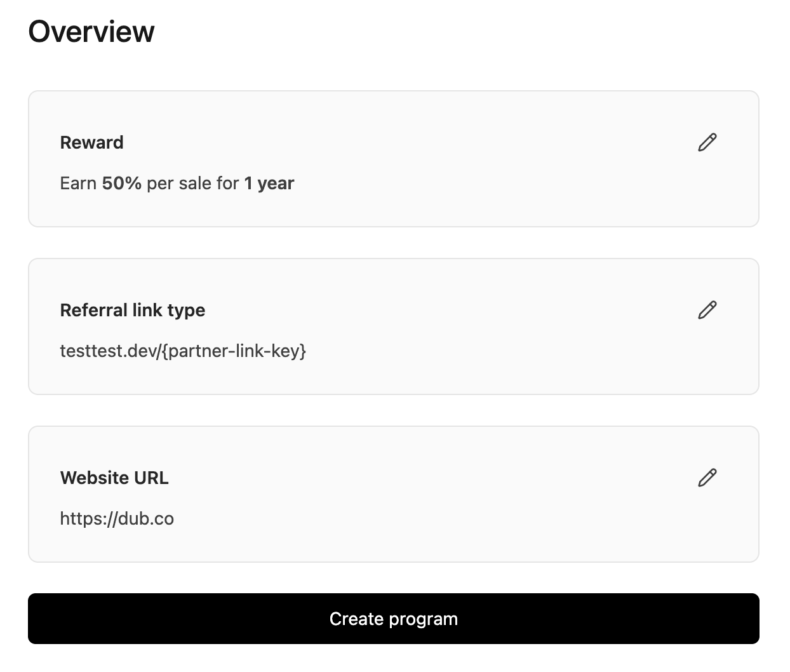Select the edit icon beside the Reward heading

coord(707,142)
